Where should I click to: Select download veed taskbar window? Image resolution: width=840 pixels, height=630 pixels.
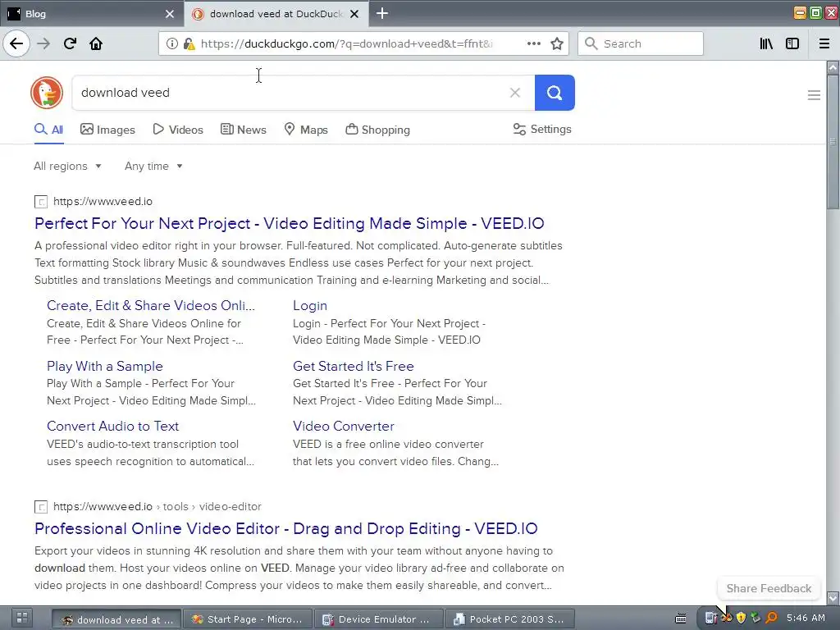coord(116,619)
